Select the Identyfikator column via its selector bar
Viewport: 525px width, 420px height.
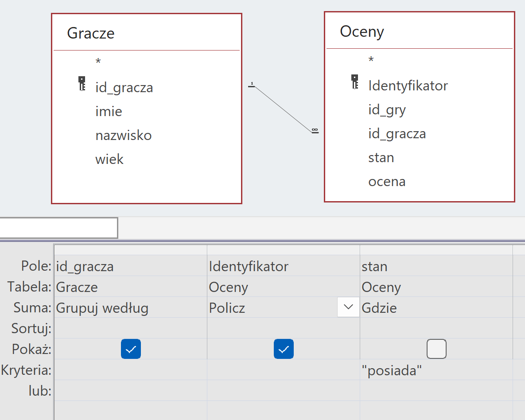(284, 250)
